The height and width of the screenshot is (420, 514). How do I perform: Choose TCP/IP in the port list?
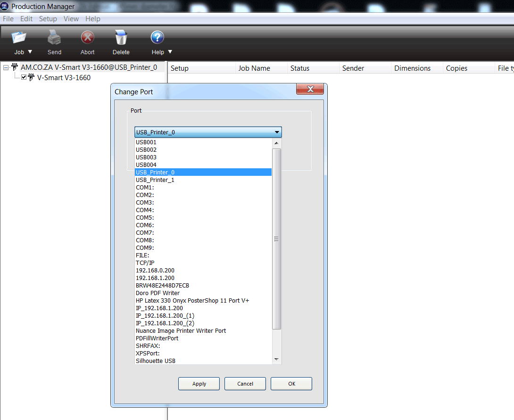point(145,263)
